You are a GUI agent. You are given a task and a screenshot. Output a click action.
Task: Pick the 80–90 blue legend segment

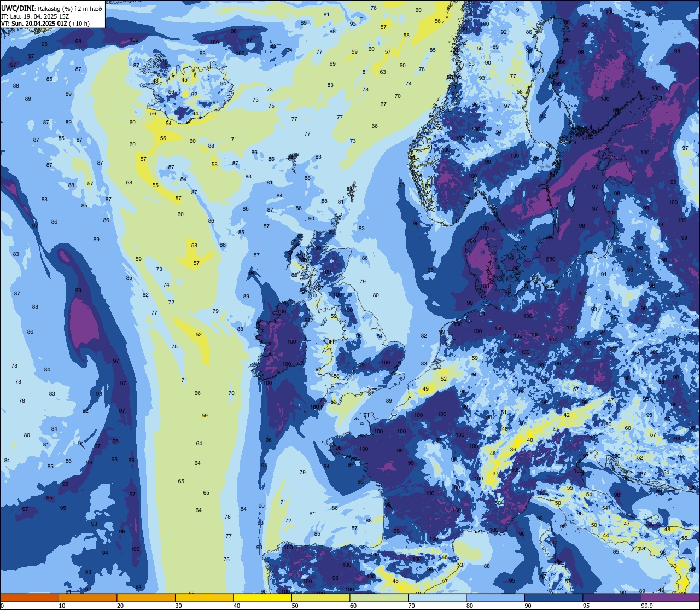pyautogui.click(x=495, y=597)
